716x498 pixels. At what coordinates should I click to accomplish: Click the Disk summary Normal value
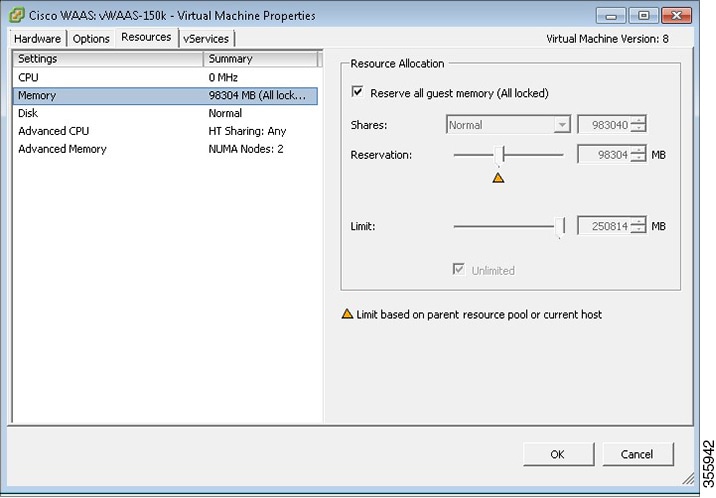pyautogui.click(x=225, y=113)
